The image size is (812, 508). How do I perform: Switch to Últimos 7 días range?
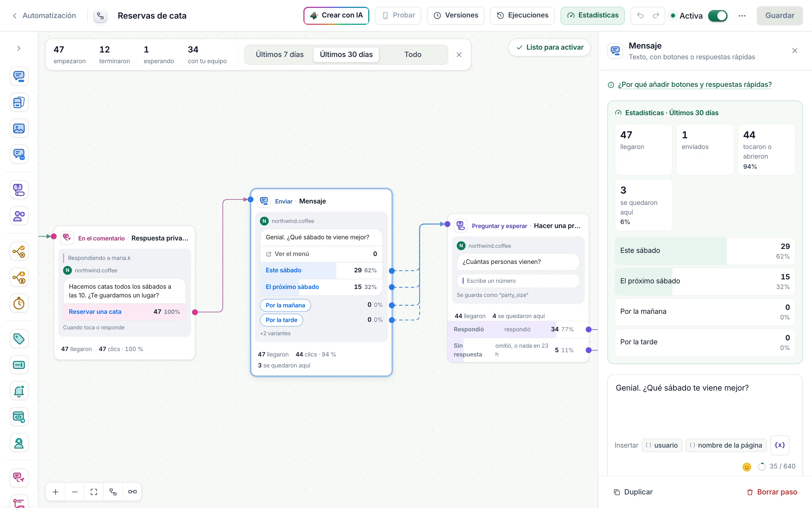point(279,54)
